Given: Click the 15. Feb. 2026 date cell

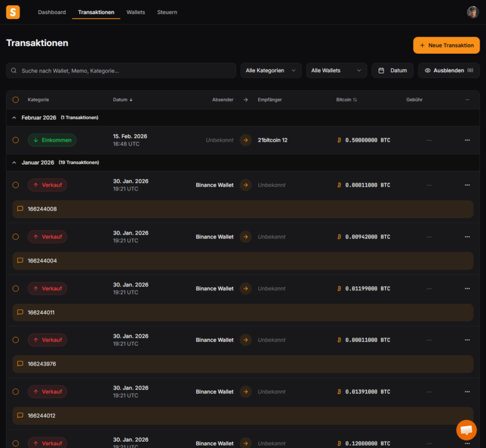Looking at the screenshot, I should click(130, 140).
